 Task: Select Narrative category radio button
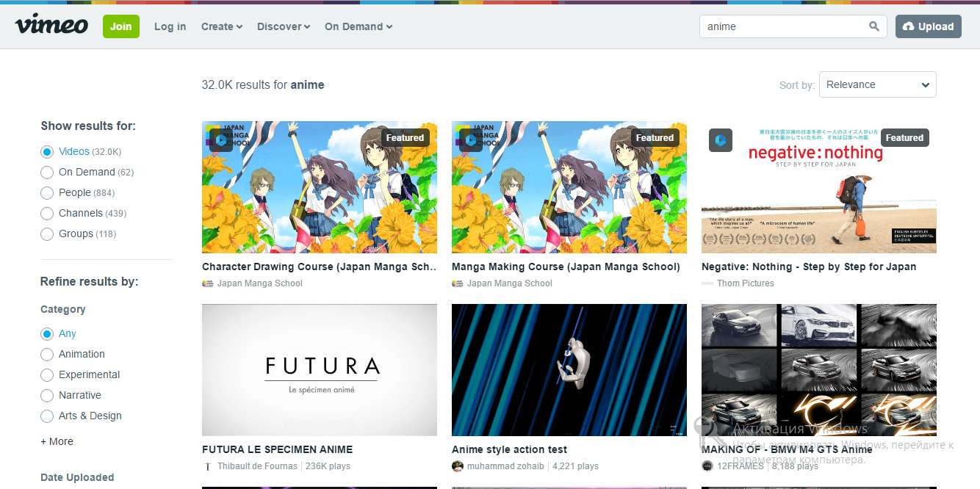tap(47, 396)
